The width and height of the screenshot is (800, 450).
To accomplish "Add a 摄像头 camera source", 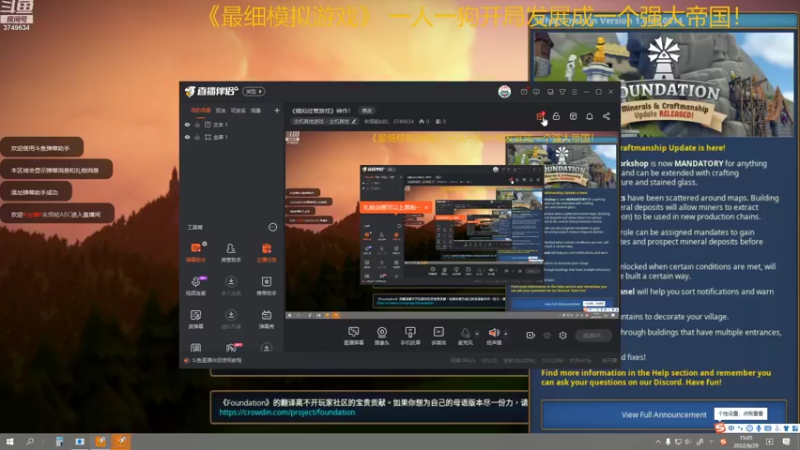I will pyautogui.click(x=382, y=335).
